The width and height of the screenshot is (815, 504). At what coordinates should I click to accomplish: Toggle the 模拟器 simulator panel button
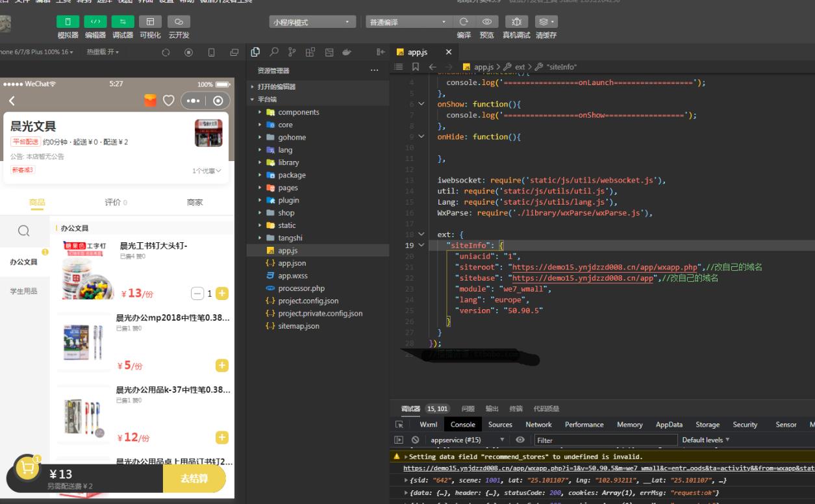click(x=68, y=22)
